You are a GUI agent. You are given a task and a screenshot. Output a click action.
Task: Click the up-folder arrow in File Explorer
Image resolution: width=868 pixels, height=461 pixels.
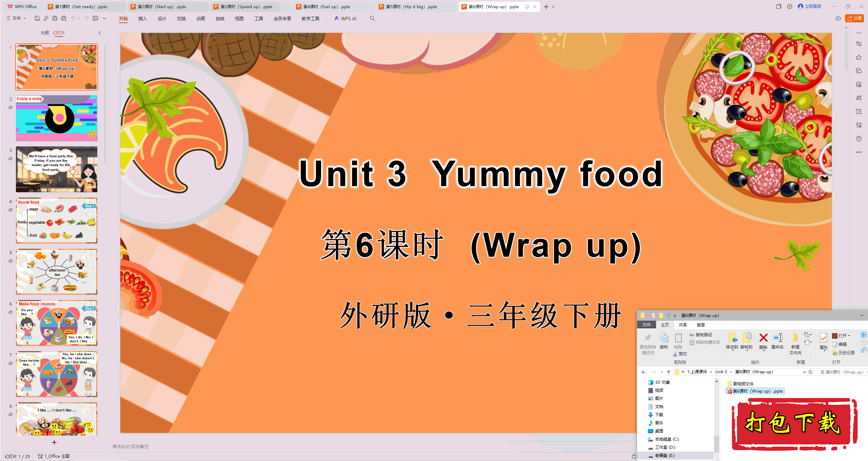click(669, 372)
